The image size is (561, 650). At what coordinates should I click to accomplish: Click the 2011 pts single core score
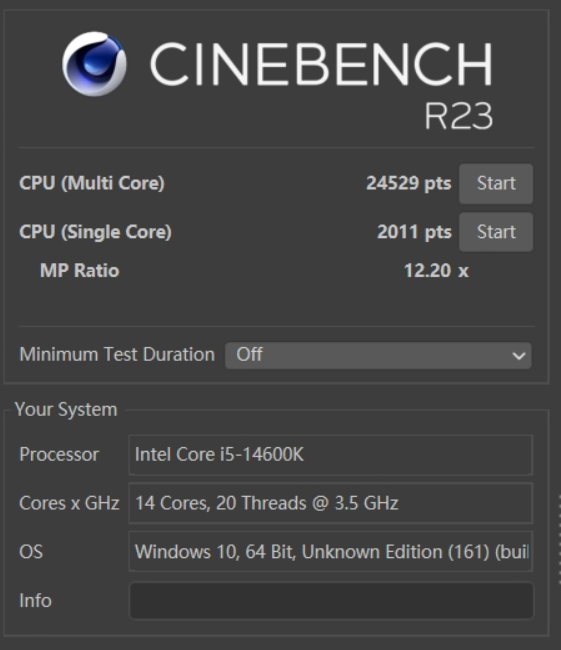click(414, 232)
